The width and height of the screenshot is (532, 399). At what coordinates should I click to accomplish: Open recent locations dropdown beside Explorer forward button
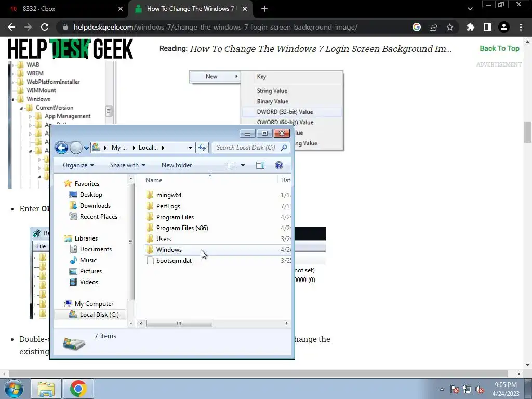click(86, 148)
